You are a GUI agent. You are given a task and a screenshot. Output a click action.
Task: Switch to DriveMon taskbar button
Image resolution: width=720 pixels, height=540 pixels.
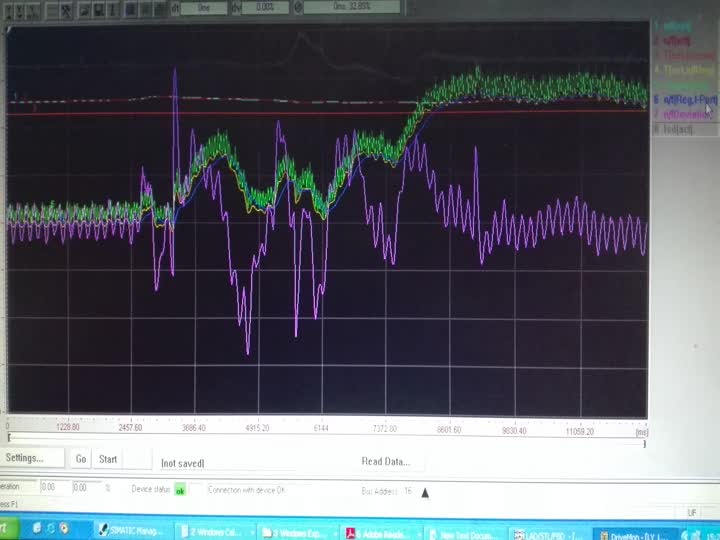tap(635, 535)
